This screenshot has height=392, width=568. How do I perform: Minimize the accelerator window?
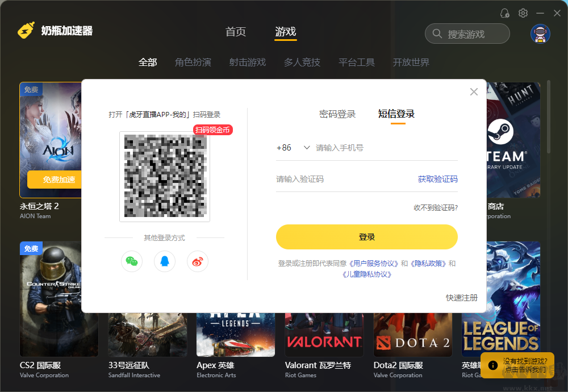coord(540,14)
